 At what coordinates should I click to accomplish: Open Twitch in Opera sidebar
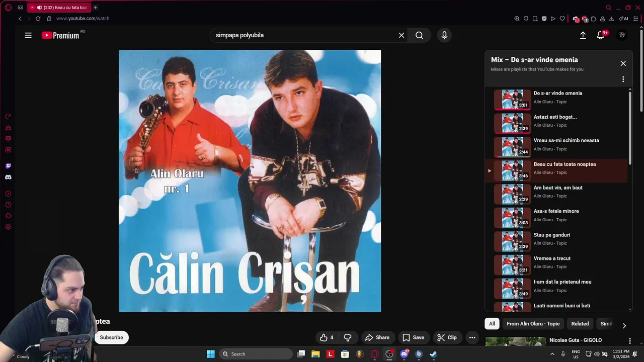(8, 166)
